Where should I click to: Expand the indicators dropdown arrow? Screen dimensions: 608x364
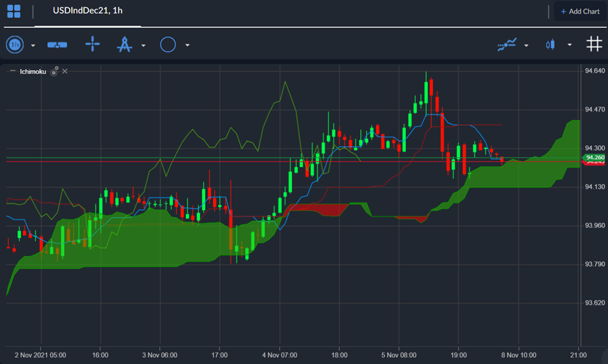click(x=526, y=45)
